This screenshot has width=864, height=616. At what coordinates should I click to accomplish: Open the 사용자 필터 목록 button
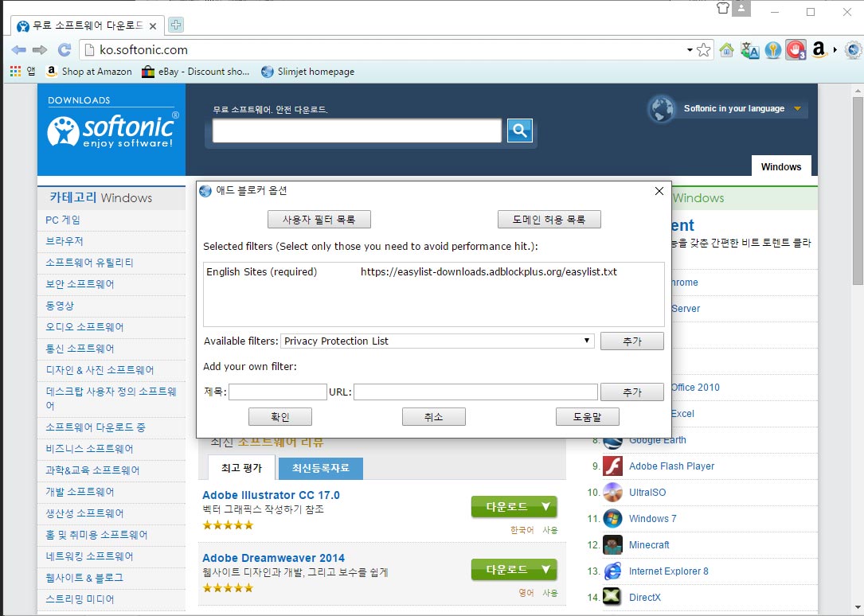coord(319,220)
